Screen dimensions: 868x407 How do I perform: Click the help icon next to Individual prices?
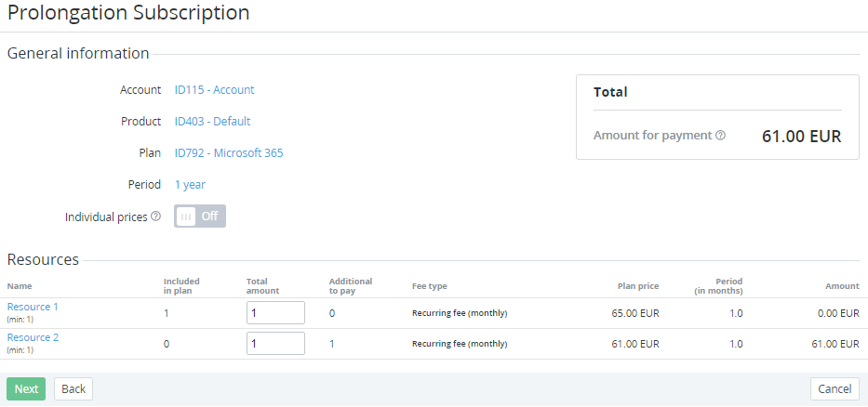point(155,217)
